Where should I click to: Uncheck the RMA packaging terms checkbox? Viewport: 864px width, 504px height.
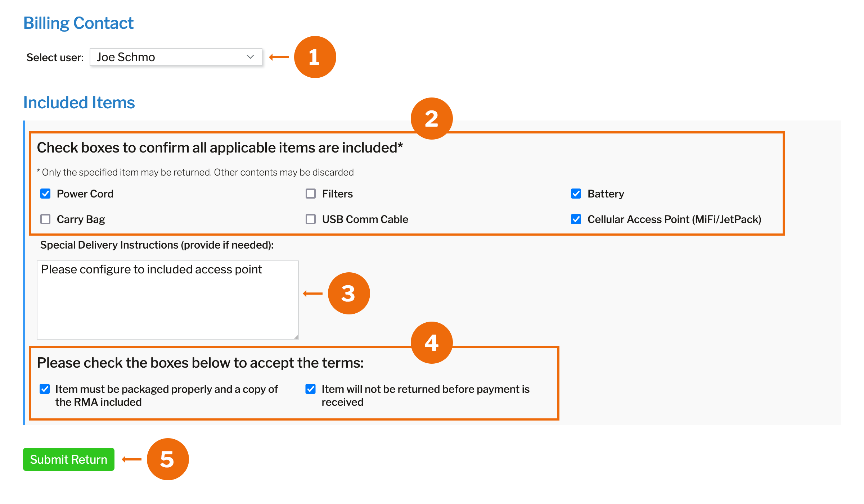pyautogui.click(x=45, y=389)
